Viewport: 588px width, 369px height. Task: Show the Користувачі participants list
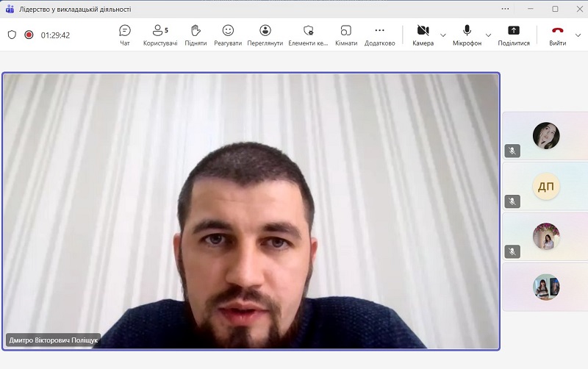pyautogui.click(x=159, y=35)
